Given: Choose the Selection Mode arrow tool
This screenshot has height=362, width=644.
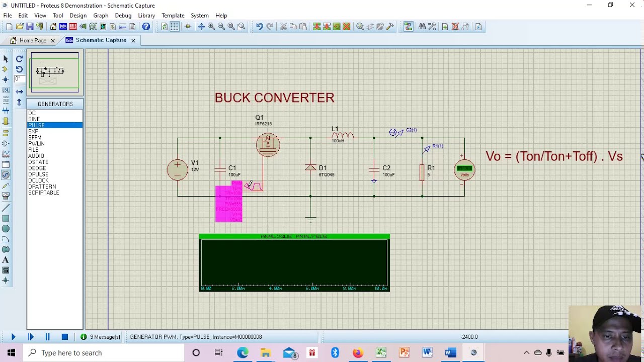Looking at the screenshot, I should 6,59.
